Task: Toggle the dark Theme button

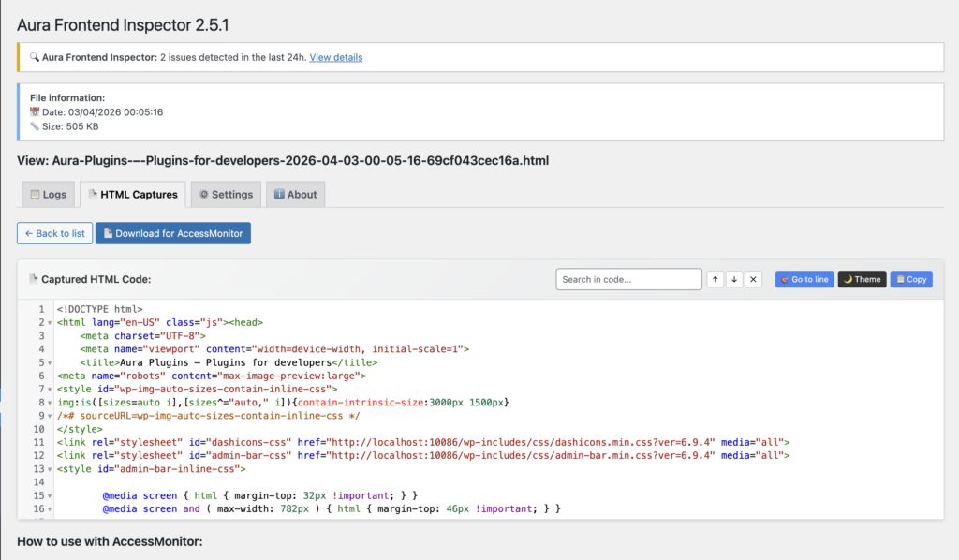Action: [862, 279]
